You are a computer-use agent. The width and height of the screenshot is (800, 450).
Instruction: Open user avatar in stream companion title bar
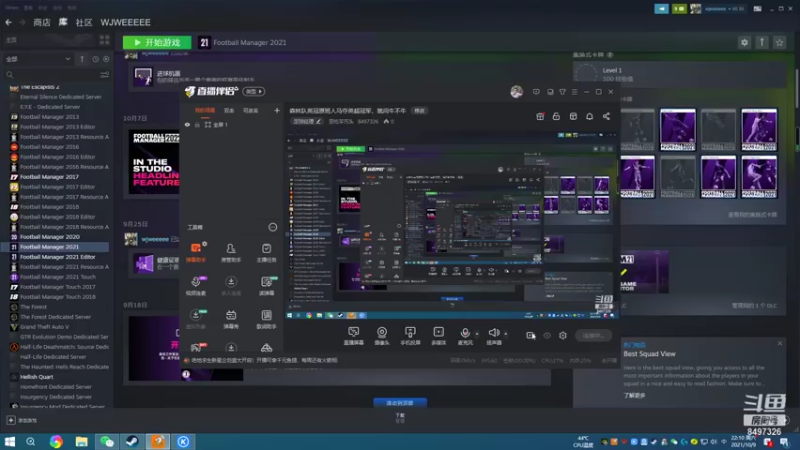[516, 92]
